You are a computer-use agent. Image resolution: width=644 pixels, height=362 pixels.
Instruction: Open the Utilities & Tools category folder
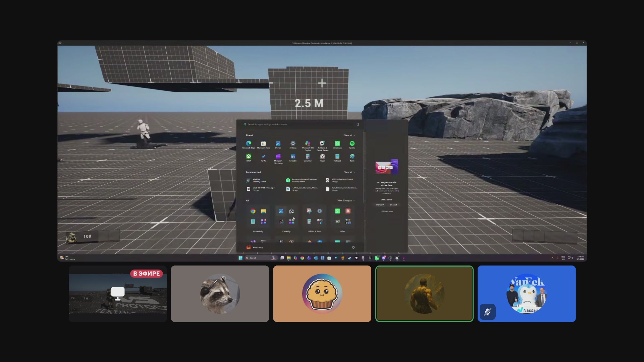[x=314, y=217]
